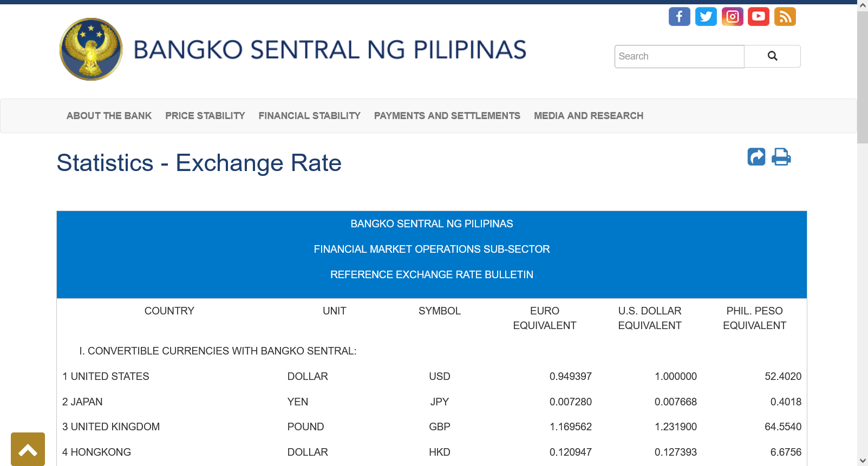Open the Facebook social icon
The width and height of the screenshot is (868, 466).
tap(679, 17)
